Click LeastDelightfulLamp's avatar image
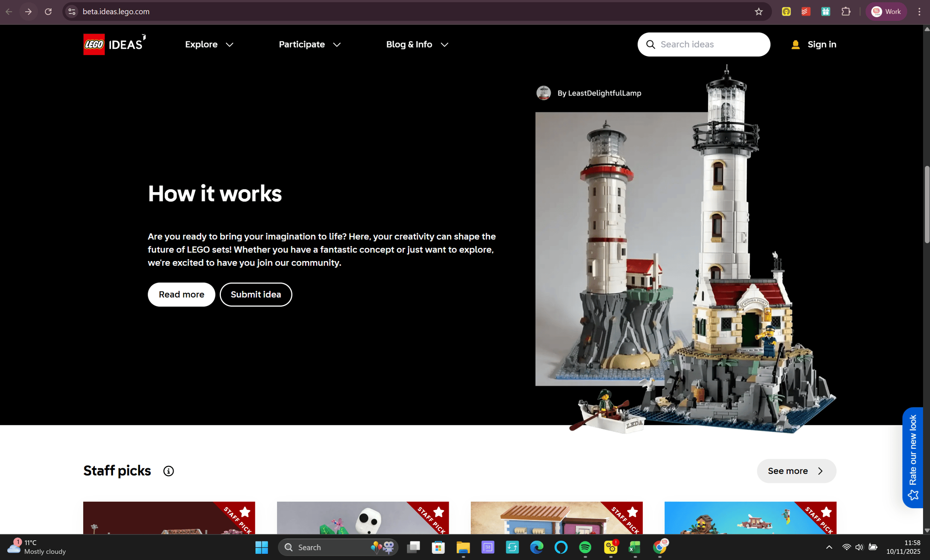This screenshot has width=930, height=560. 543,93
